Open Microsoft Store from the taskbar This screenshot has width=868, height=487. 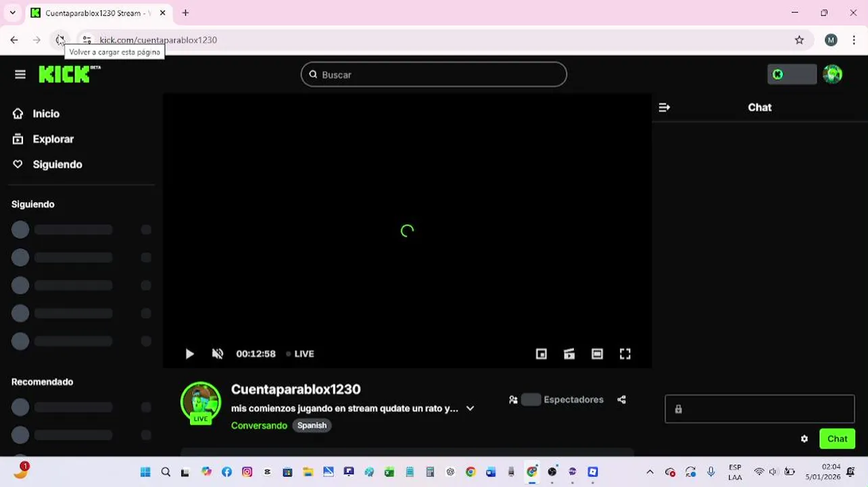click(287, 472)
